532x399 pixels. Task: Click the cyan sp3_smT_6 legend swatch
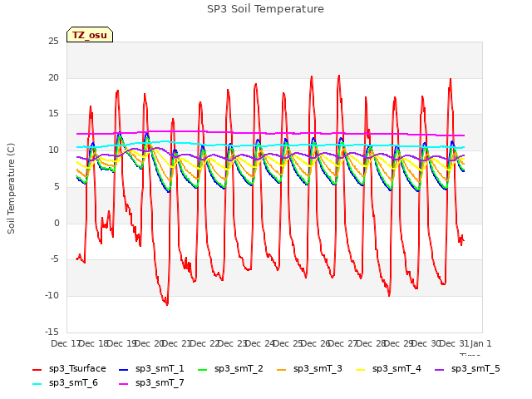point(37,384)
